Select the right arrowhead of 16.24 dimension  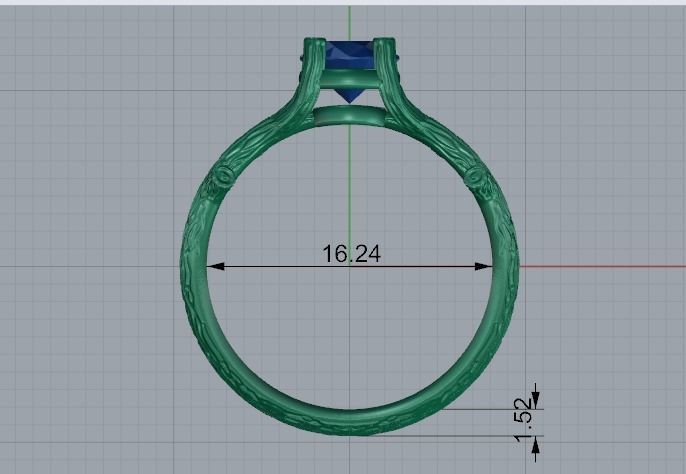click(x=483, y=266)
